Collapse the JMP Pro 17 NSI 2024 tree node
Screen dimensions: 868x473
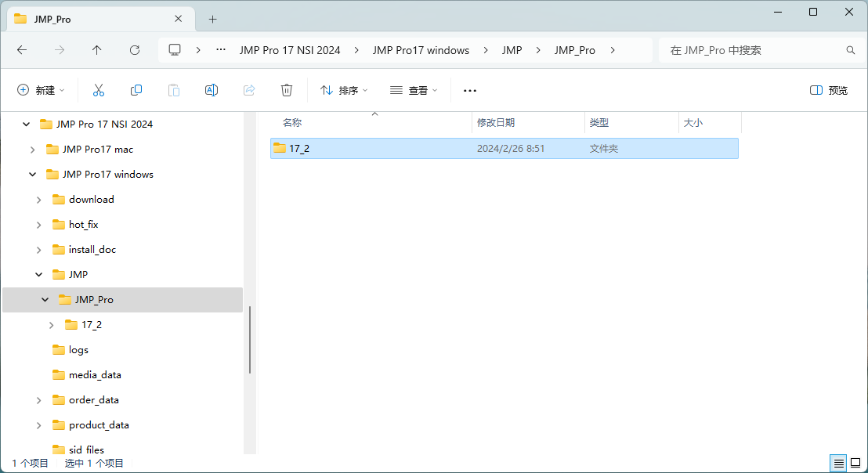pyautogui.click(x=26, y=125)
